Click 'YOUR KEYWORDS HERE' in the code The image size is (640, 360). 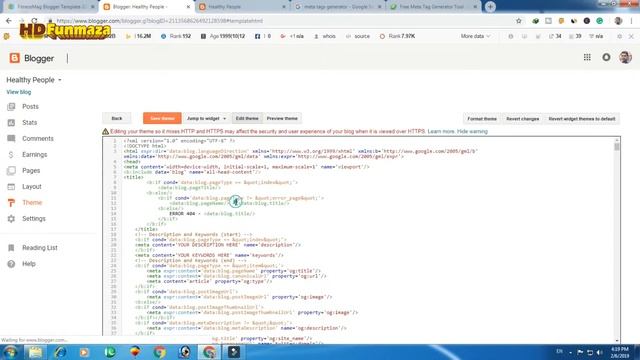pyautogui.click(x=203, y=255)
